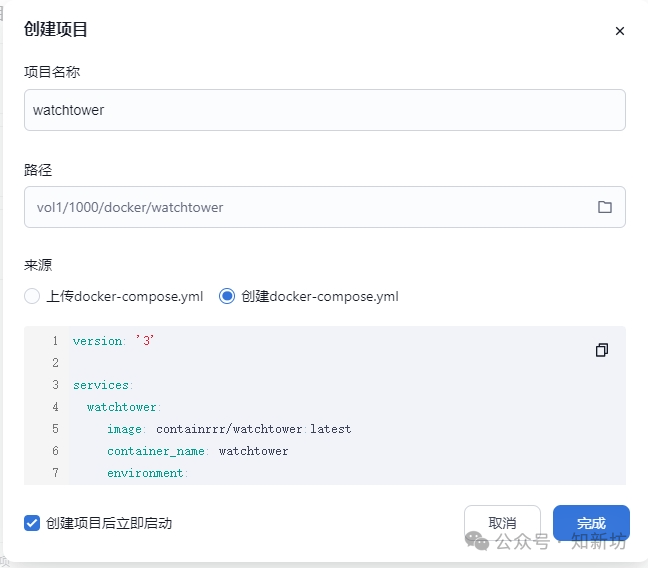The image size is (648, 568).
Task: Toggle 创建项目后立即启动 checkbox
Action: 32,523
